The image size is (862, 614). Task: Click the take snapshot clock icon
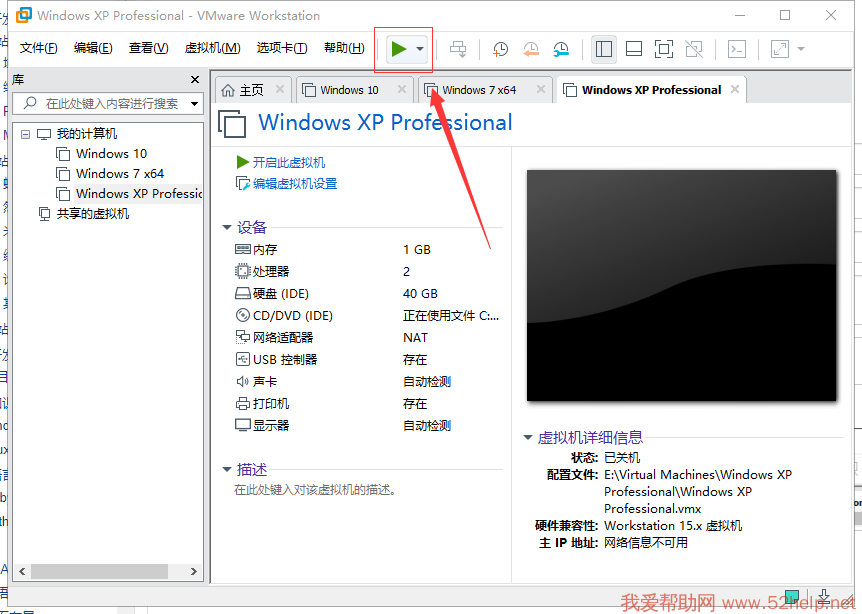click(x=500, y=49)
